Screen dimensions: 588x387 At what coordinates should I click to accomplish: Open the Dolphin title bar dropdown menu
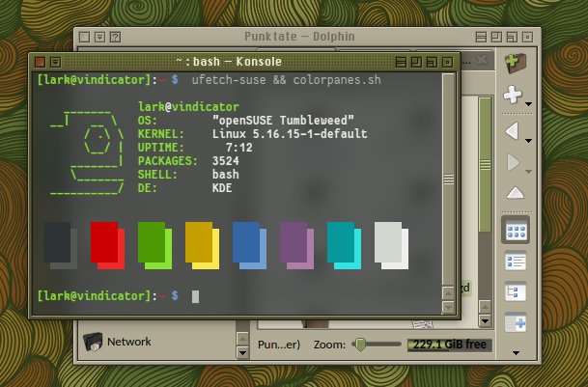(x=99, y=37)
